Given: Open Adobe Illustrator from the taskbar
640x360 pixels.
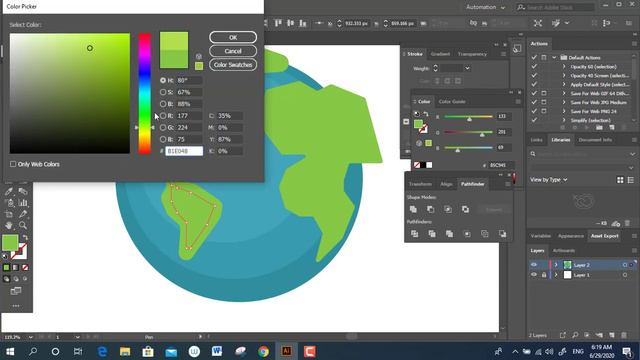Looking at the screenshot, I should [x=287, y=351].
